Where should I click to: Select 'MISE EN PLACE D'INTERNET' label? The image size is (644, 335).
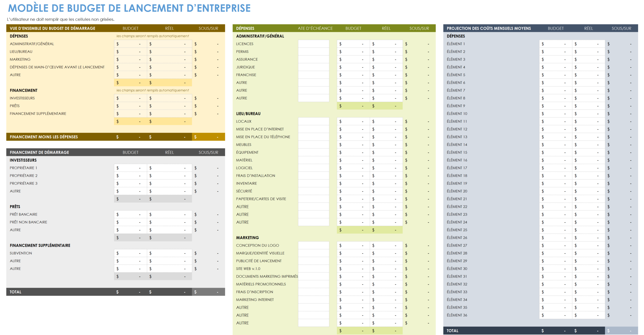click(x=260, y=129)
